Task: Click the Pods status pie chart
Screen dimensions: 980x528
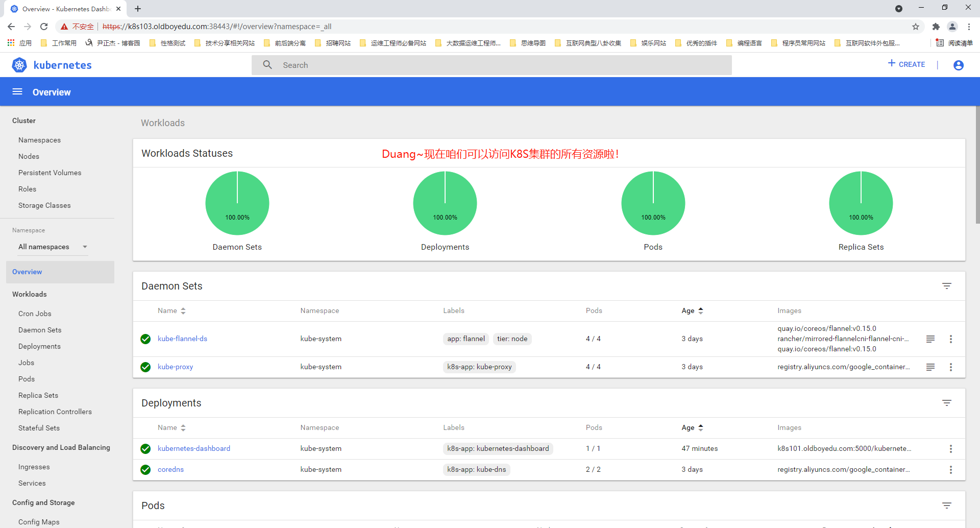Action: 653,203
